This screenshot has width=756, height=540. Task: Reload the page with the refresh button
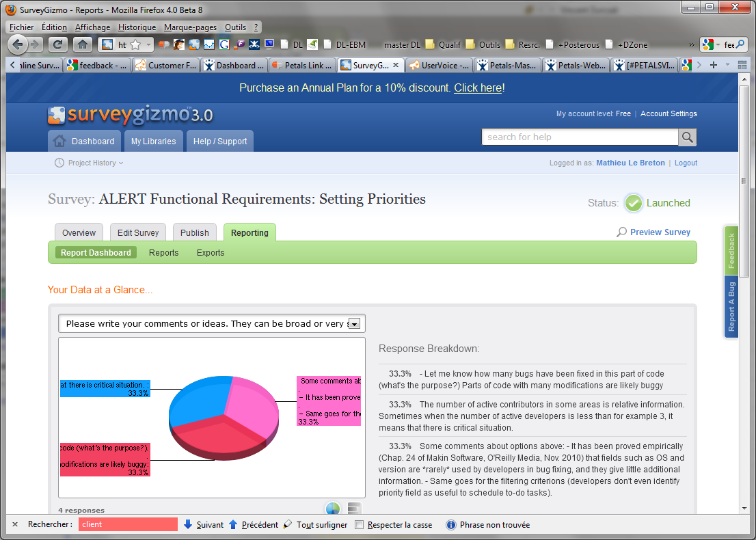pos(59,44)
